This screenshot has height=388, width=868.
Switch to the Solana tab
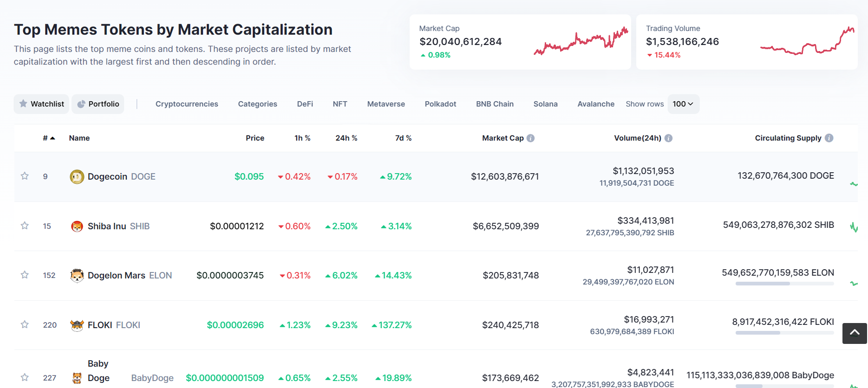tap(545, 104)
